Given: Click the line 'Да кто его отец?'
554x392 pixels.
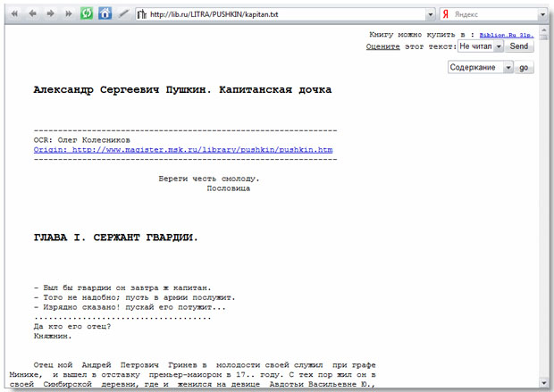Looking at the screenshot, I should (72, 327).
